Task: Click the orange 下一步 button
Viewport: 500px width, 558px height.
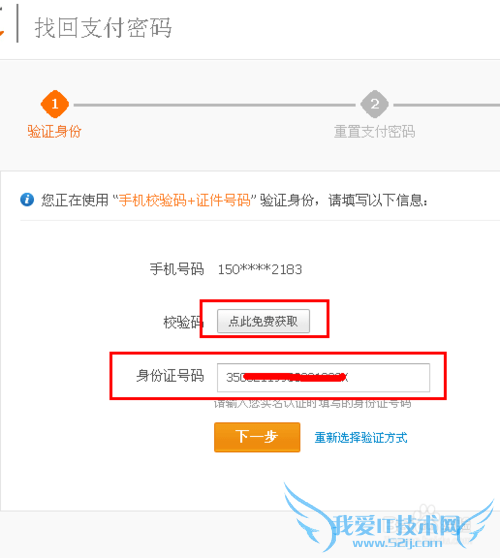Action: click(257, 437)
